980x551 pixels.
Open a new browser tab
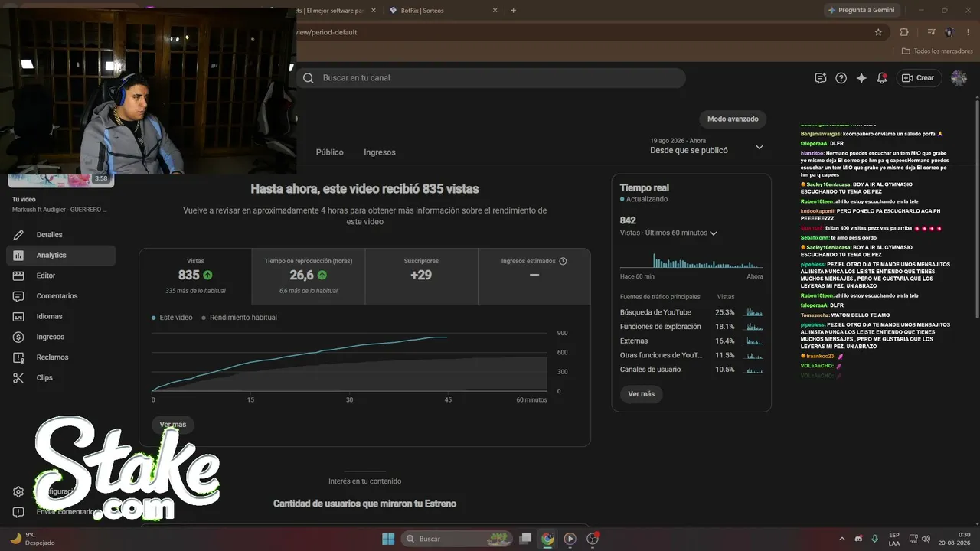click(513, 10)
